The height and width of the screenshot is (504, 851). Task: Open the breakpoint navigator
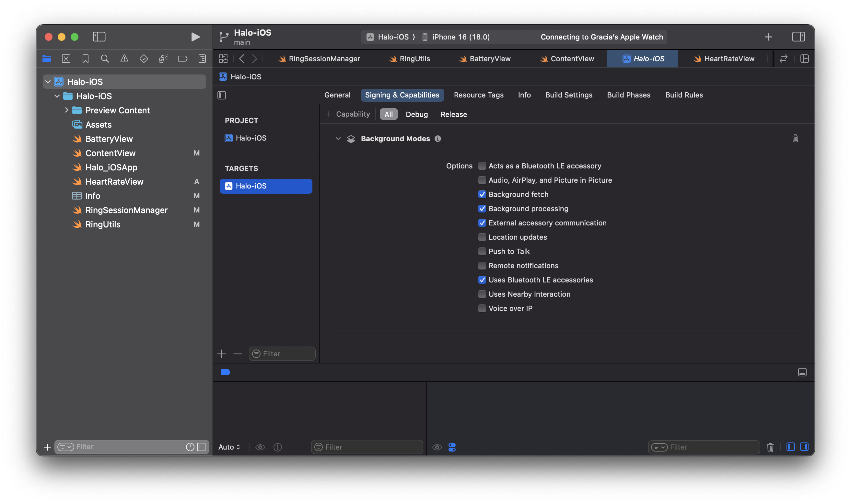[x=182, y=59]
